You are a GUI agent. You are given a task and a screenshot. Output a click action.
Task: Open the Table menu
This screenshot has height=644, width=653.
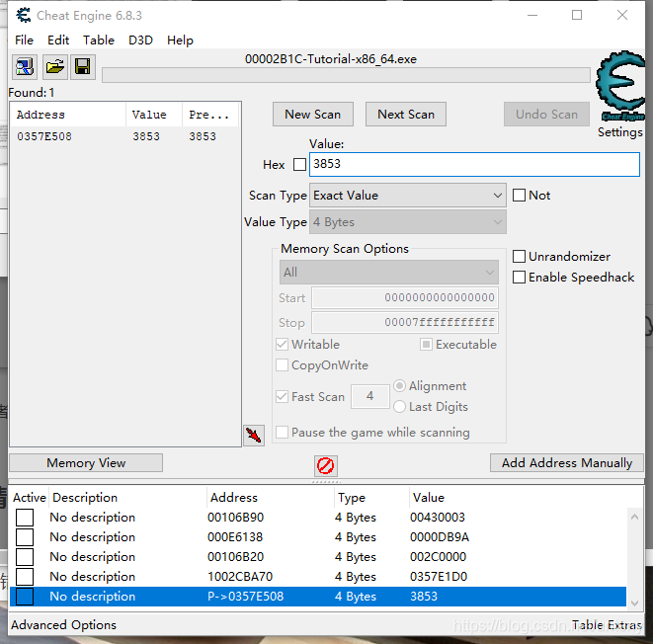[x=99, y=40]
